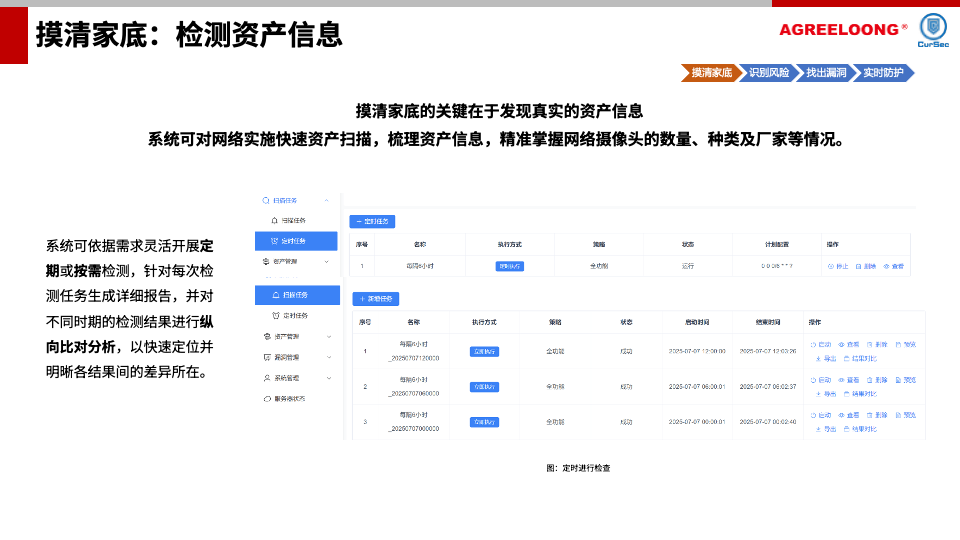This screenshot has width=960, height=540.
Task: Click the alarm clock icon in highlighted 定时任务
Action: click(274, 241)
